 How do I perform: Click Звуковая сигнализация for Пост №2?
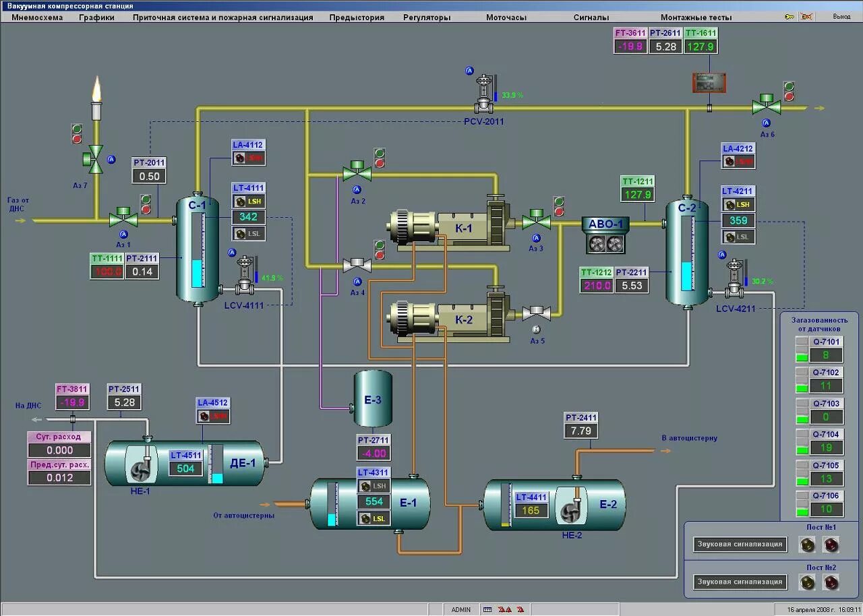point(740,582)
